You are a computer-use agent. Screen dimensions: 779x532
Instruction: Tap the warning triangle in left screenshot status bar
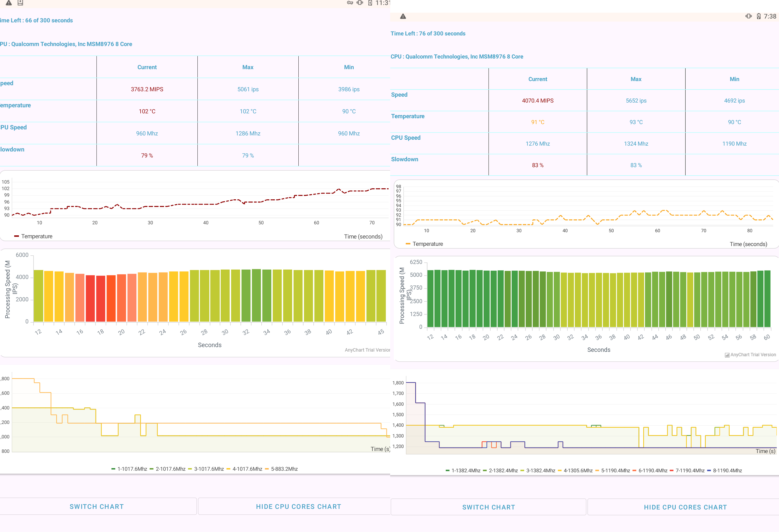pyautogui.click(x=9, y=3)
